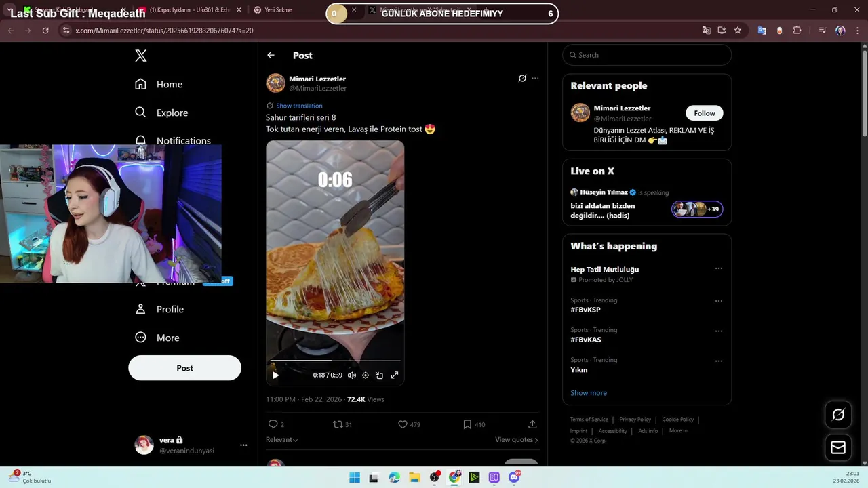This screenshot has width=868, height=488.
Task: Open the #FBvKAS trend
Action: point(586,340)
